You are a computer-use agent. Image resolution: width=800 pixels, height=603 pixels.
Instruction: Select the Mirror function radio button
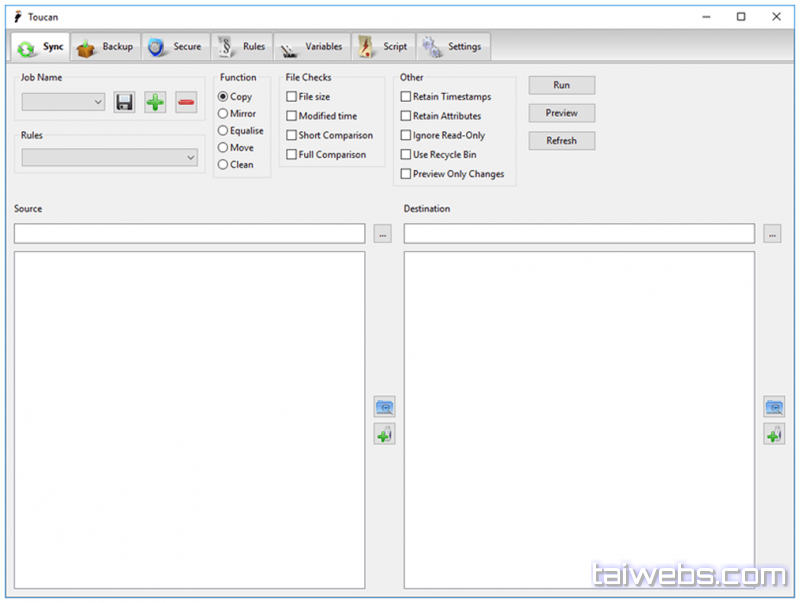point(223,114)
